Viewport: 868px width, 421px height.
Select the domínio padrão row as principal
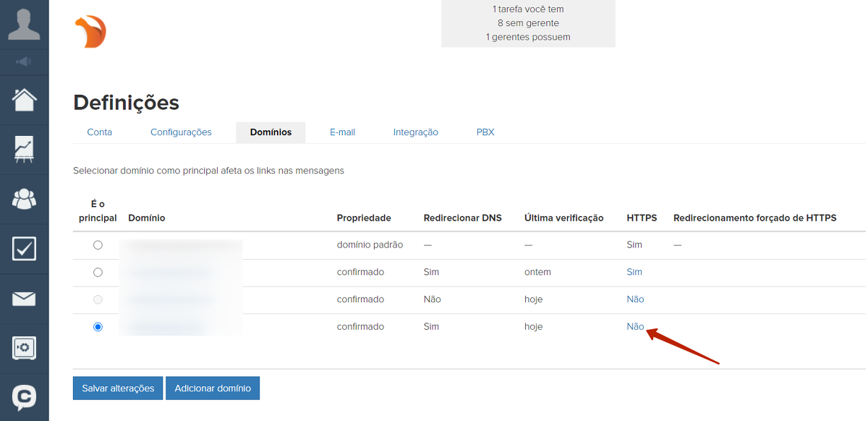98,245
